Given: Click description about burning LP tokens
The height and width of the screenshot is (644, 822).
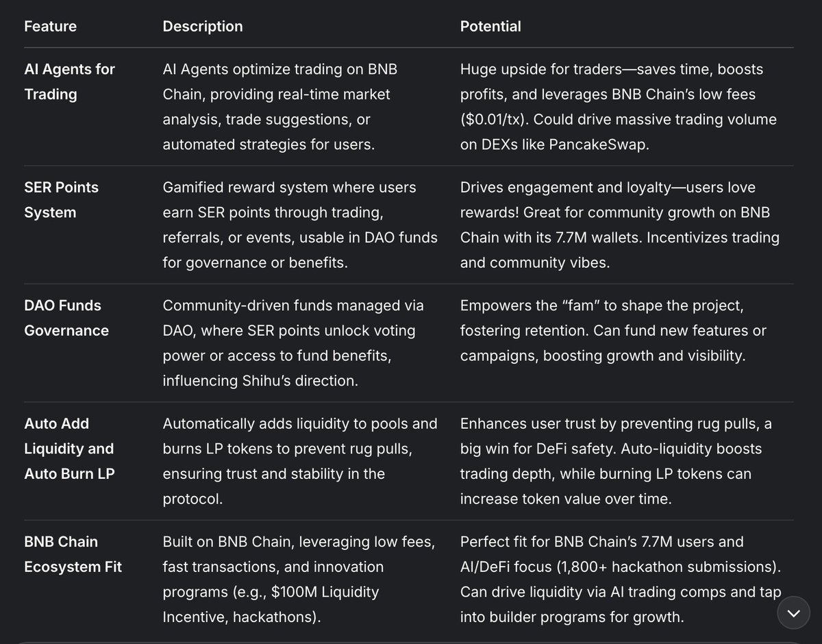Looking at the screenshot, I should (299, 461).
